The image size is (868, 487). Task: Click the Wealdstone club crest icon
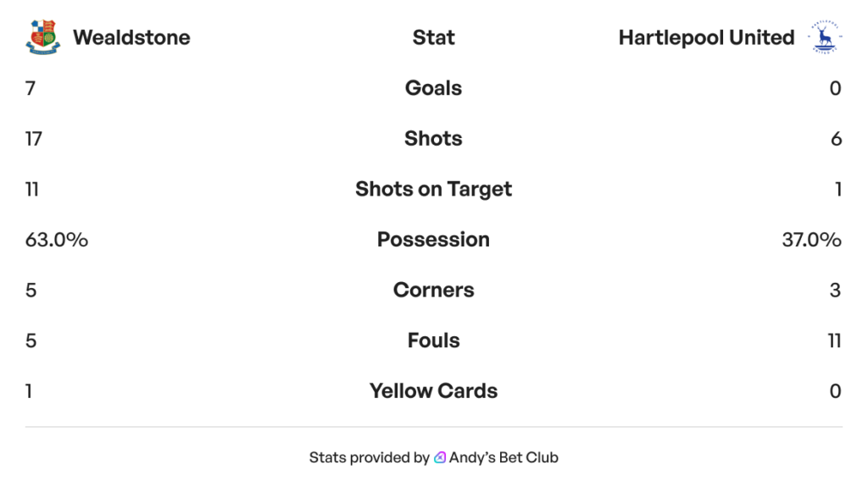pos(43,37)
